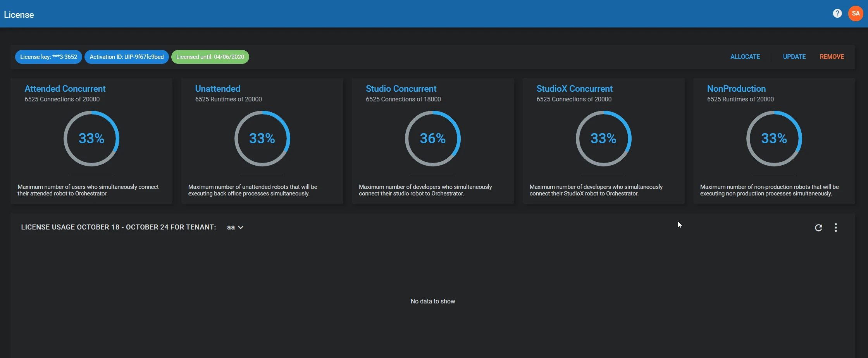This screenshot has width=868, height=358.
Task: Select the StudioX text 6525 Connections of 20000
Action: point(574,99)
